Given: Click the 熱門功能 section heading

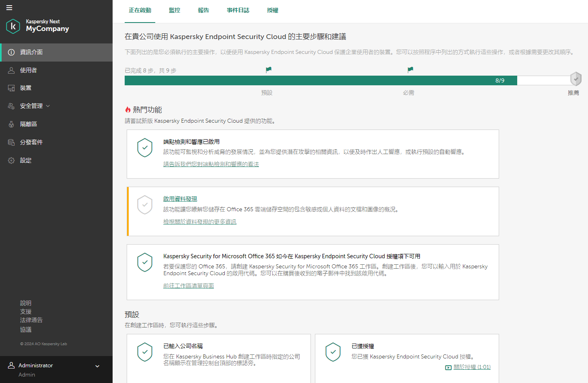Looking at the screenshot, I should 147,110.
